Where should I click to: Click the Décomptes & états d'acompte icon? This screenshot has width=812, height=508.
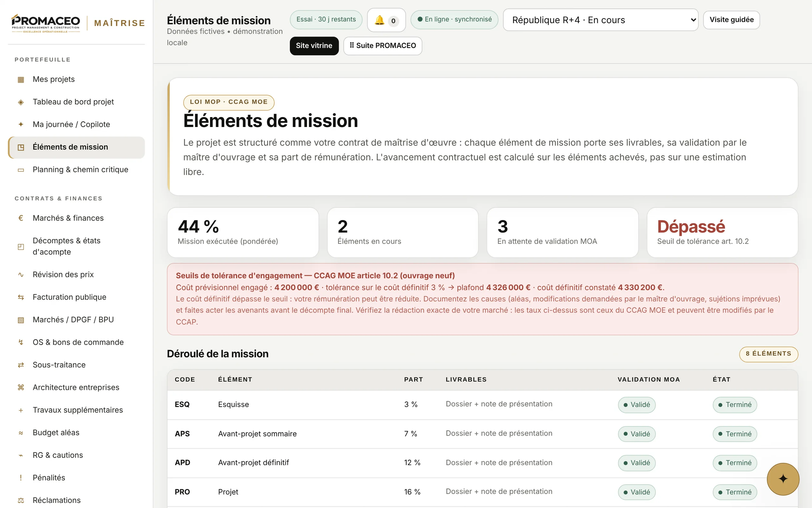coord(21,247)
